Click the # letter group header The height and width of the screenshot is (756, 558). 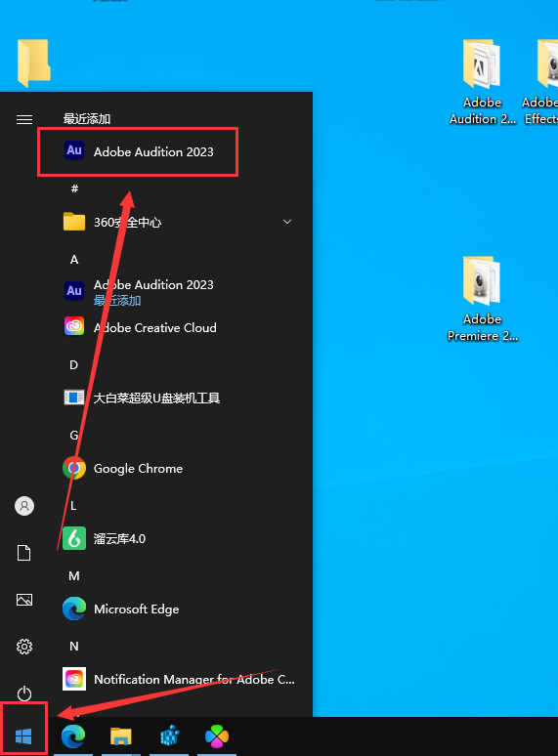[x=74, y=189]
